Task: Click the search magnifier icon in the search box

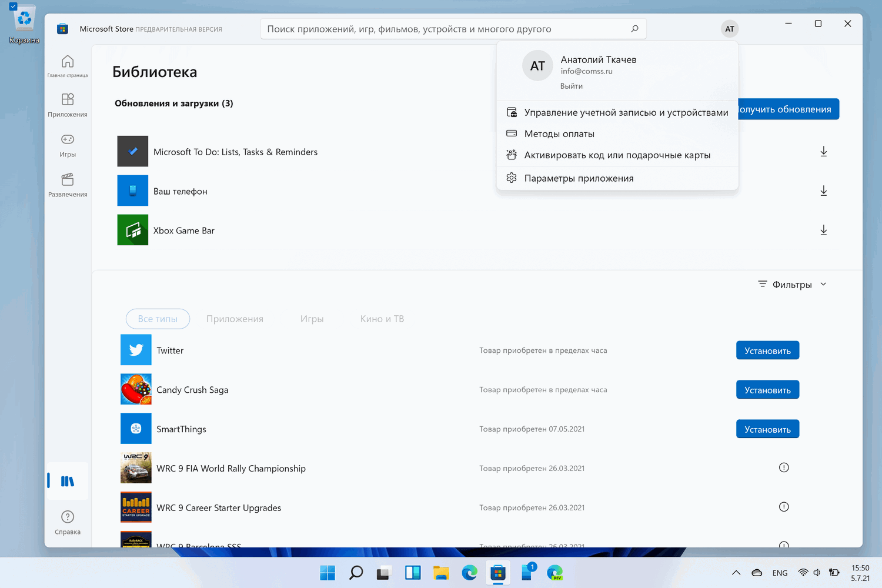Action: pyautogui.click(x=634, y=29)
